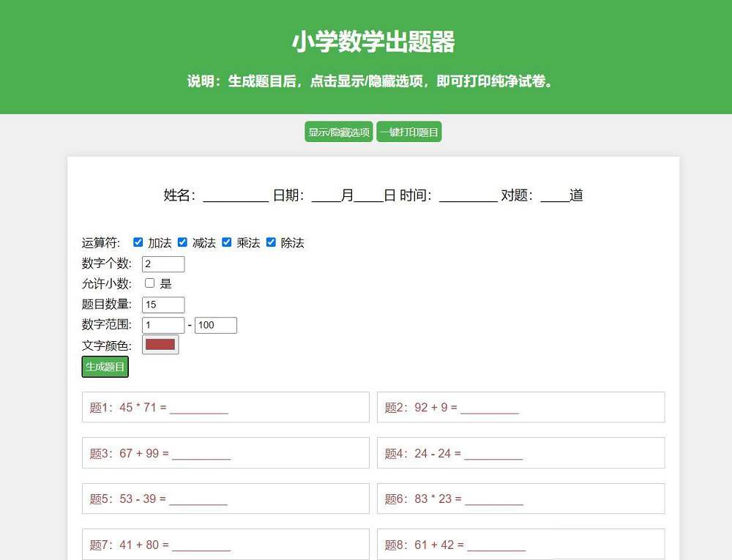Click the 一键打印题目 print button

(x=409, y=132)
